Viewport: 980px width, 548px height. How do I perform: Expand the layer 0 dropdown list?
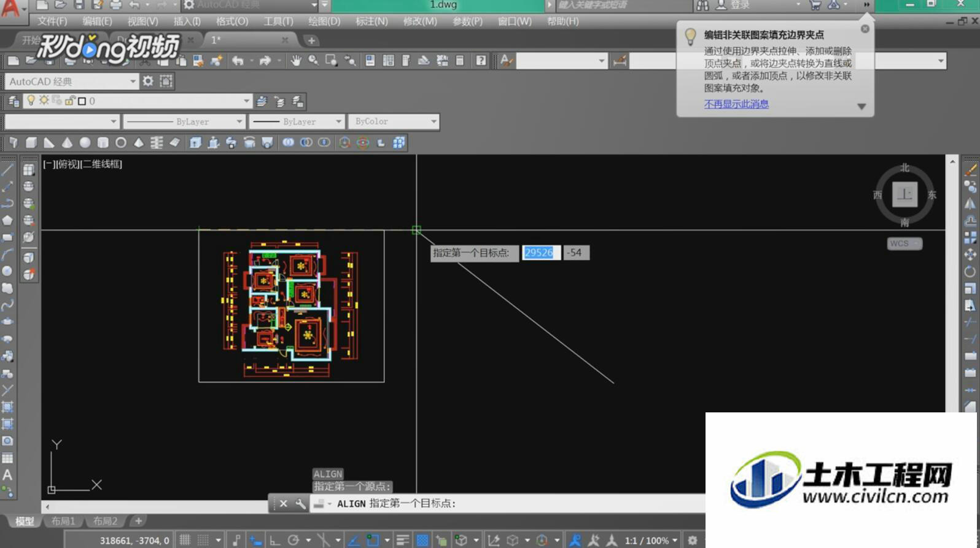(246, 101)
